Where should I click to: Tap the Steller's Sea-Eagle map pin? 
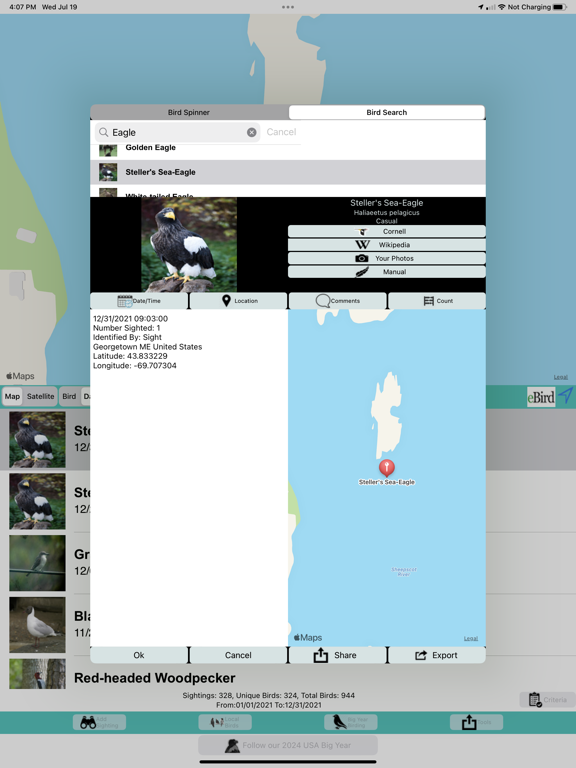click(386, 468)
